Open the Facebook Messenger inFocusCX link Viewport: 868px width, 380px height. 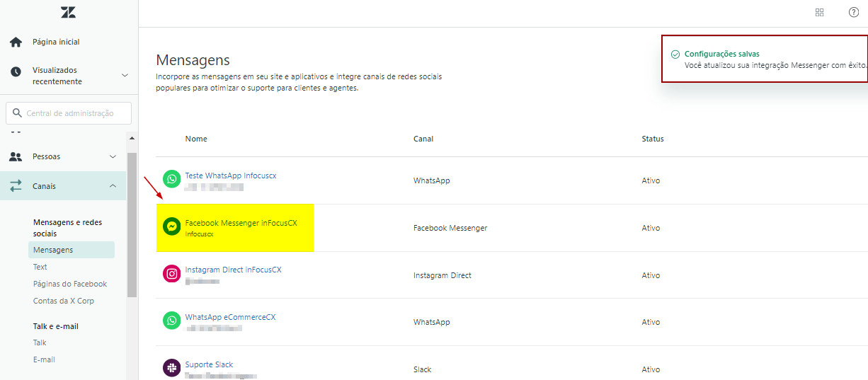241,223
